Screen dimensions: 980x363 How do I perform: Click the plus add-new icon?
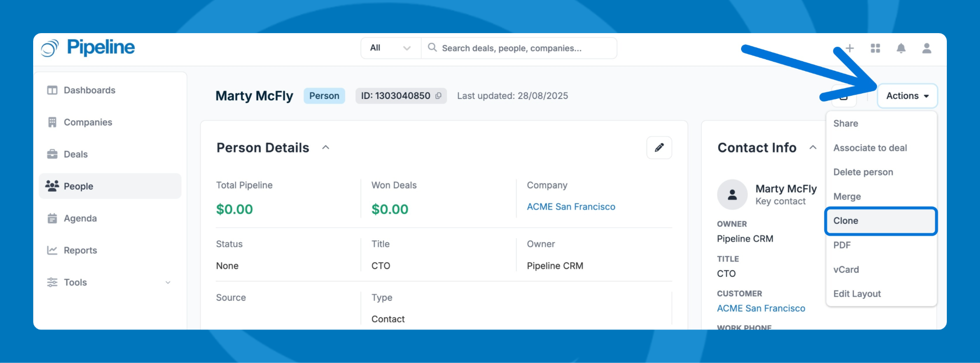point(850,48)
